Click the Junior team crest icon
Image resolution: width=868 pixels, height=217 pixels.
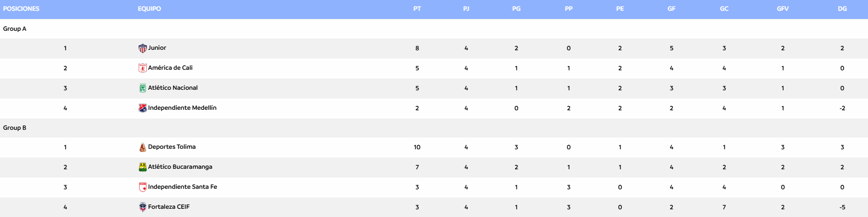point(143,48)
